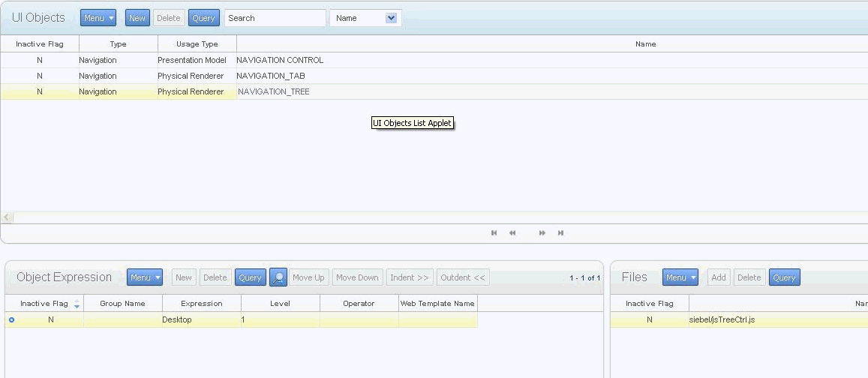Click the horizontal scrollbar left arrow
The image size is (868, 378).
[x=7, y=217]
